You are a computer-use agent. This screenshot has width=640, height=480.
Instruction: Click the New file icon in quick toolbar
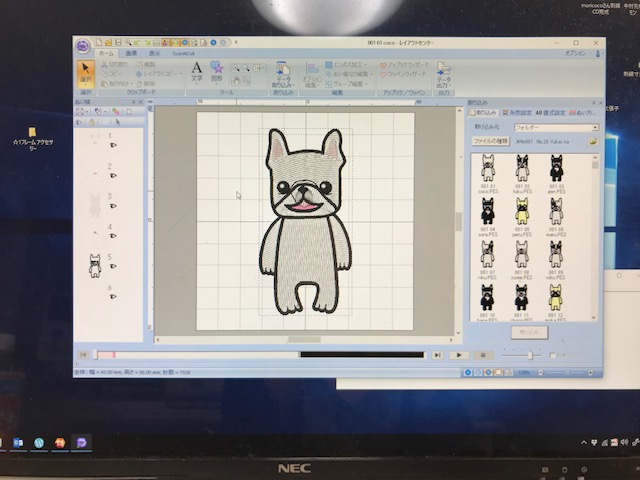(99, 42)
